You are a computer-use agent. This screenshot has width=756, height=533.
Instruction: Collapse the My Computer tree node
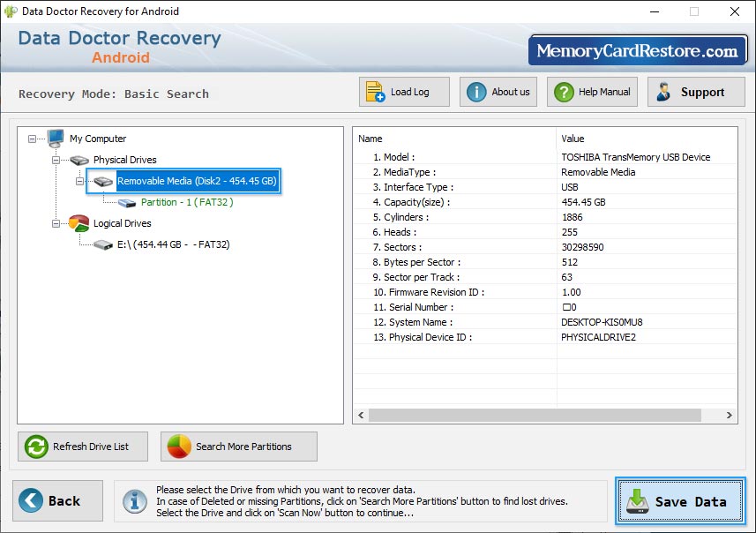click(32, 139)
